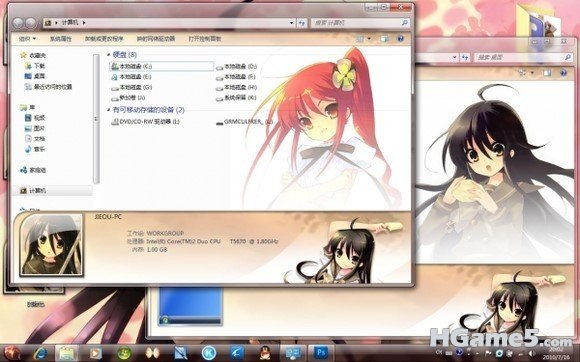Open local disk (H:) drive
Viewport: 580px width, 362px height.
[236, 88]
